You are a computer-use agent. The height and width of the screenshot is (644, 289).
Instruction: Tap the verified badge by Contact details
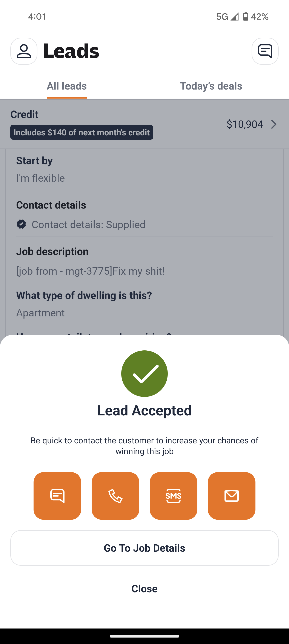click(x=21, y=224)
